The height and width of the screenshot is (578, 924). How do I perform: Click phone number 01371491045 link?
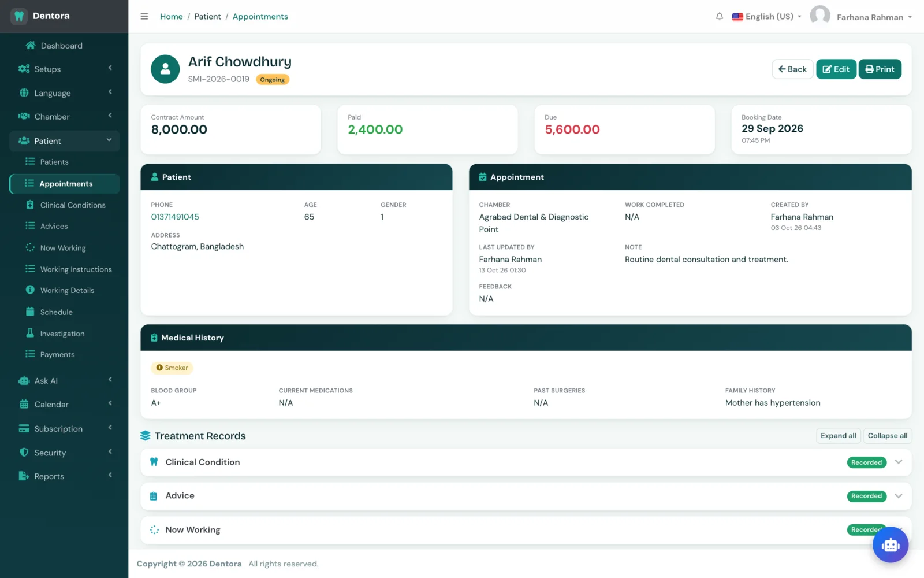[175, 217]
